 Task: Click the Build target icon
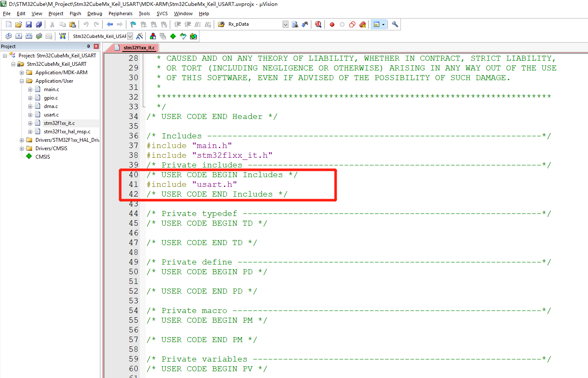pos(18,36)
